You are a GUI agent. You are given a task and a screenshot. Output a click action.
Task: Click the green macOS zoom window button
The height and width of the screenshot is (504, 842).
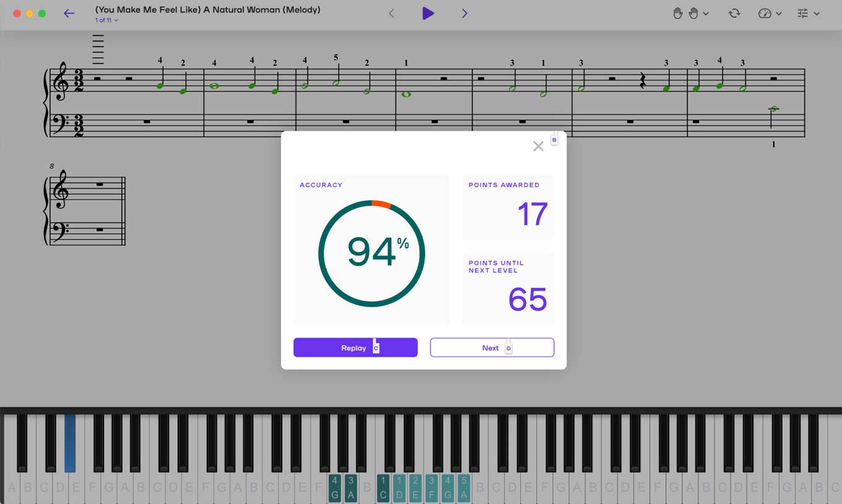(41, 14)
